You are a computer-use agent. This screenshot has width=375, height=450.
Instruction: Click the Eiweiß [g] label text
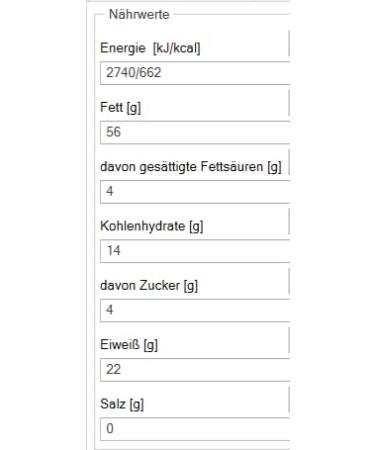click(x=129, y=345)
